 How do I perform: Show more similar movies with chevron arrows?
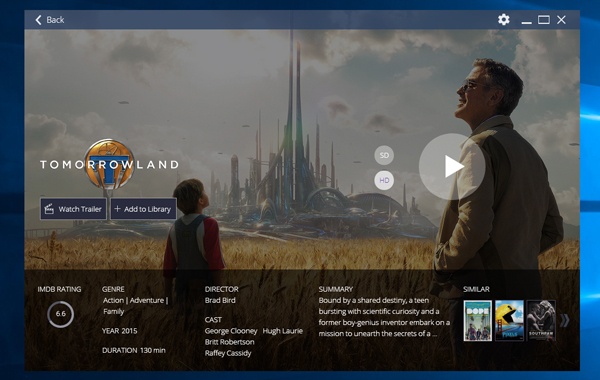coord(565,321)
